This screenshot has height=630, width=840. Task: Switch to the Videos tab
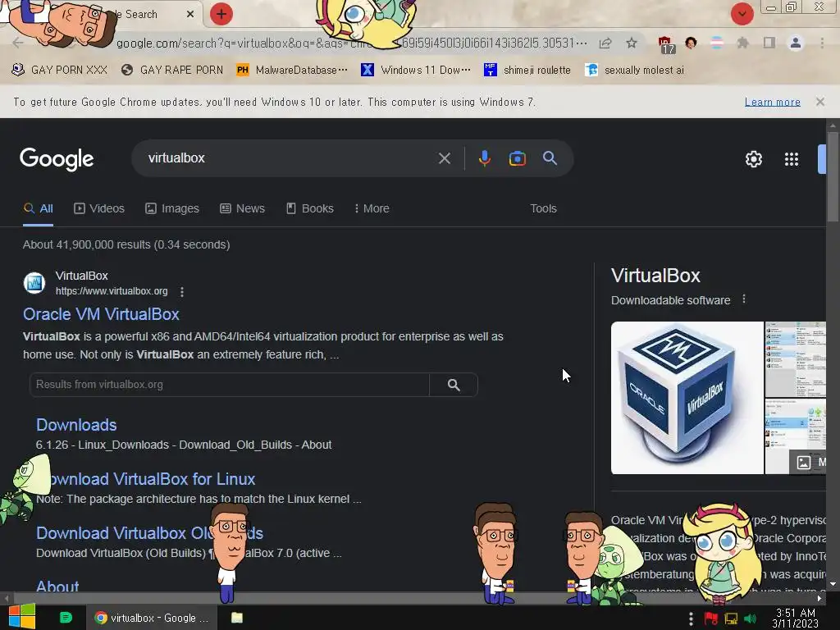coord(99,208)
